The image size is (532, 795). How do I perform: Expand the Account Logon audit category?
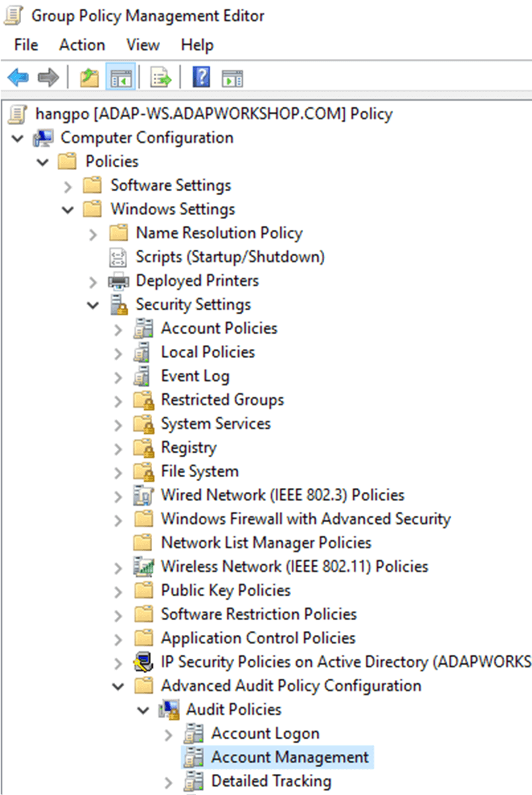(x=169, y=734)
